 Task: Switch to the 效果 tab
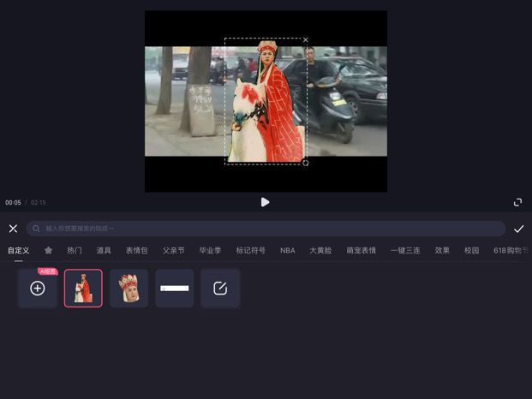coord(442,251)
